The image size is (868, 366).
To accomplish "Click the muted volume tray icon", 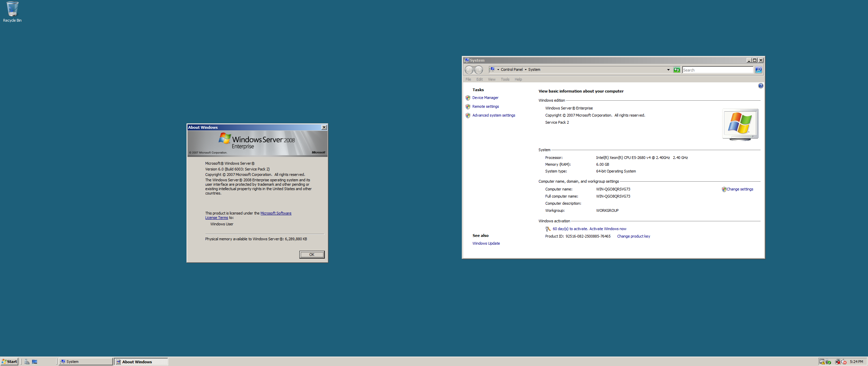I will 844,362.
